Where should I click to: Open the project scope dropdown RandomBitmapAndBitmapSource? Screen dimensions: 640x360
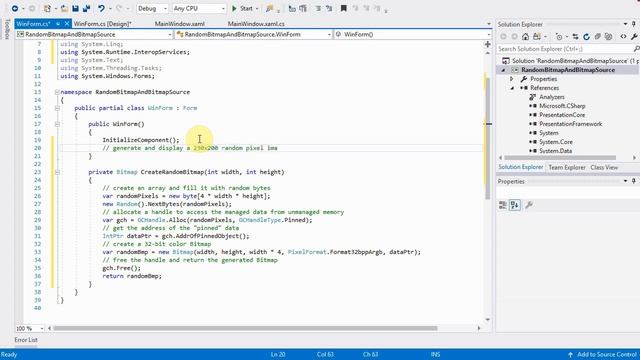[x=94, y=34]
